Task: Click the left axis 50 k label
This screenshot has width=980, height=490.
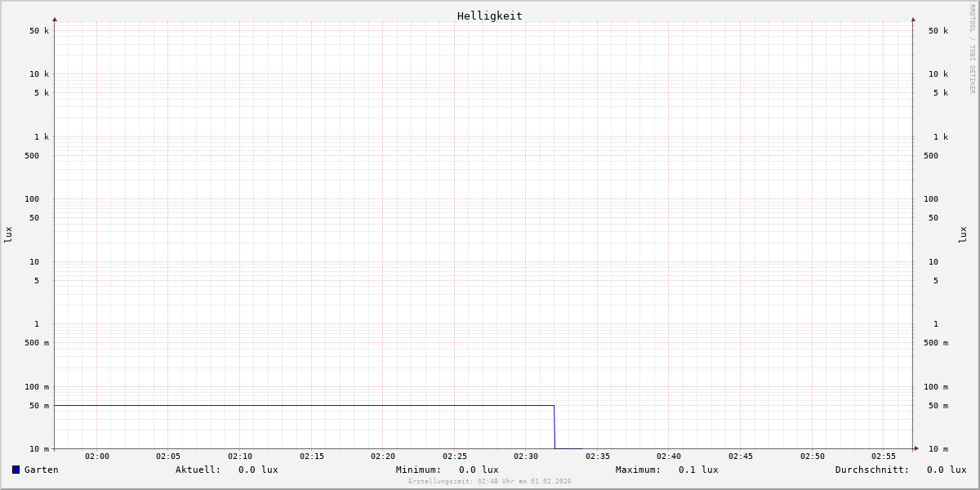Action: 39,31
